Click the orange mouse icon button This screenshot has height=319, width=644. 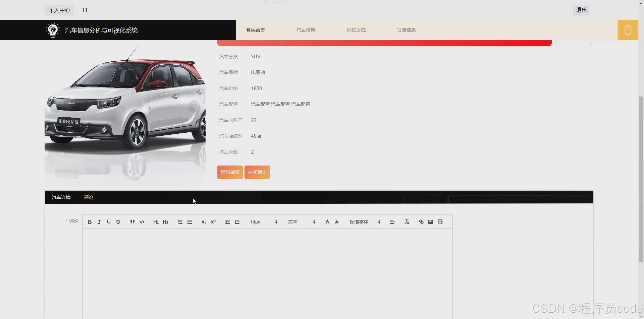[628, 30]
